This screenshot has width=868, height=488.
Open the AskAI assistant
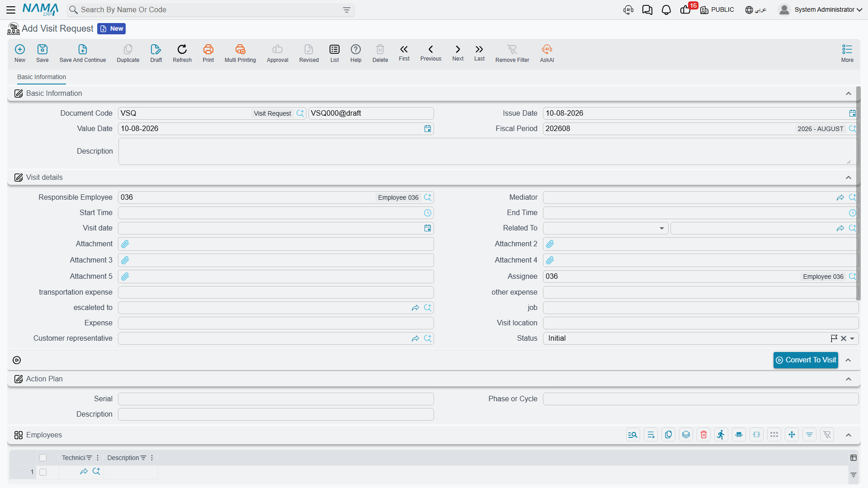pos(547,53)
